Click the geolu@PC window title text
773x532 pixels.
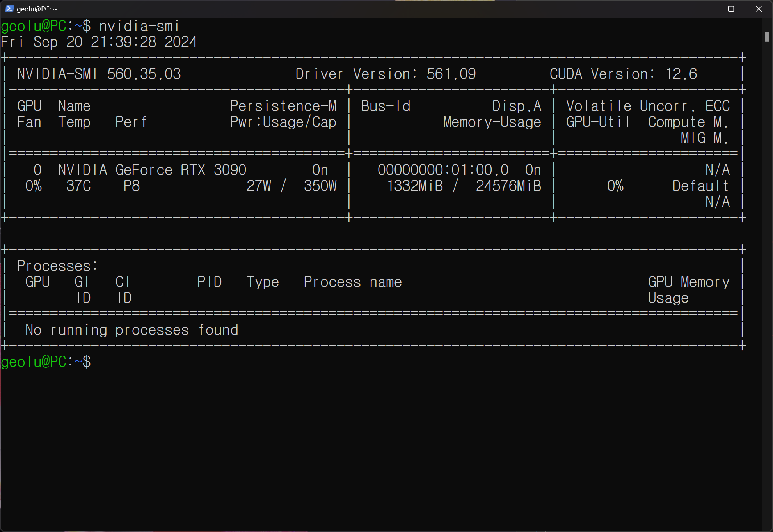point(37,9)
